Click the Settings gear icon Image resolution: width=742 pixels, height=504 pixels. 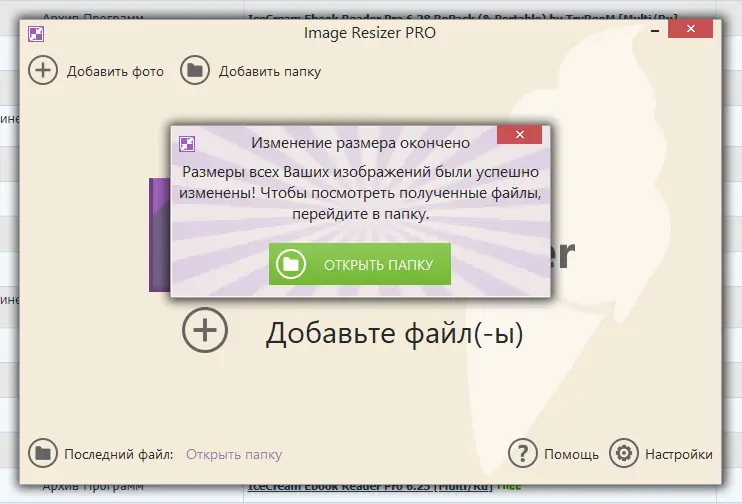point(624,453)
